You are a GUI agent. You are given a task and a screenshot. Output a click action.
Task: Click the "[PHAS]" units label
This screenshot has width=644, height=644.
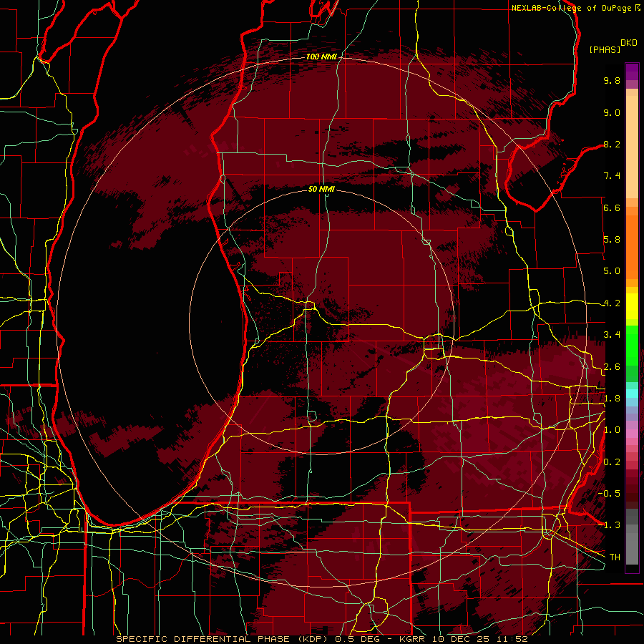coord(605,49)
